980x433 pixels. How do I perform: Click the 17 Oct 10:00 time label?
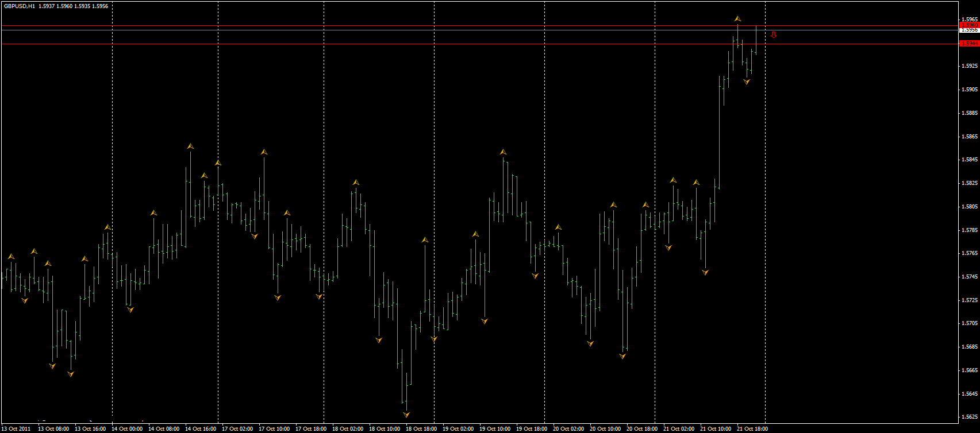tap(274, 428)
